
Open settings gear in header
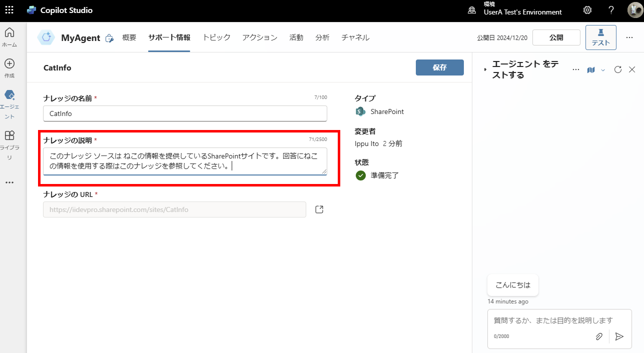587,10
